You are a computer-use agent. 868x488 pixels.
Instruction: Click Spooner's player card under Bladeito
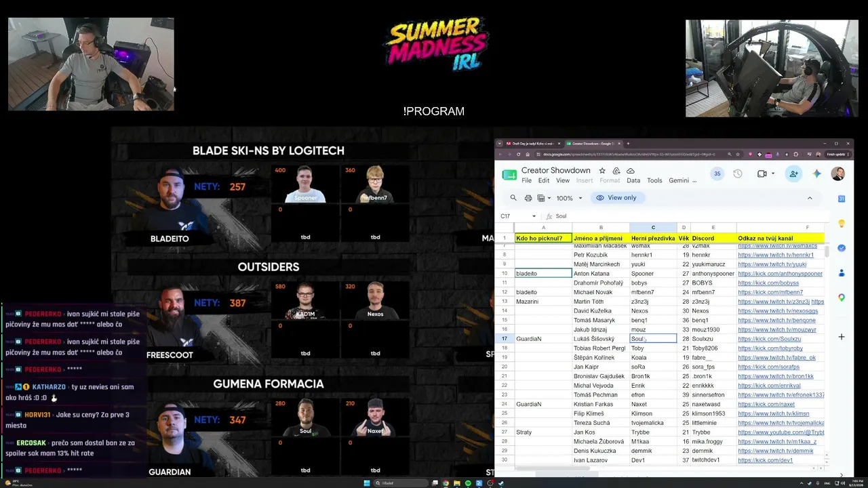[305, 184]
